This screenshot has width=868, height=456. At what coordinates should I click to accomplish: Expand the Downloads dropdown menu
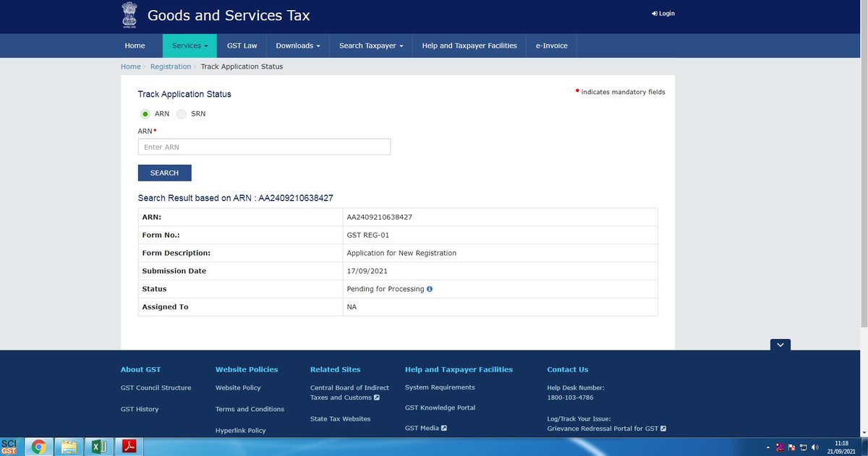pyautogui.click(x=298, y=46)
